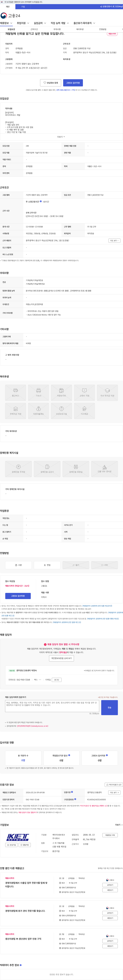
Task: Go to the 모집요강 tab
Action: click(x=11, y=29)
